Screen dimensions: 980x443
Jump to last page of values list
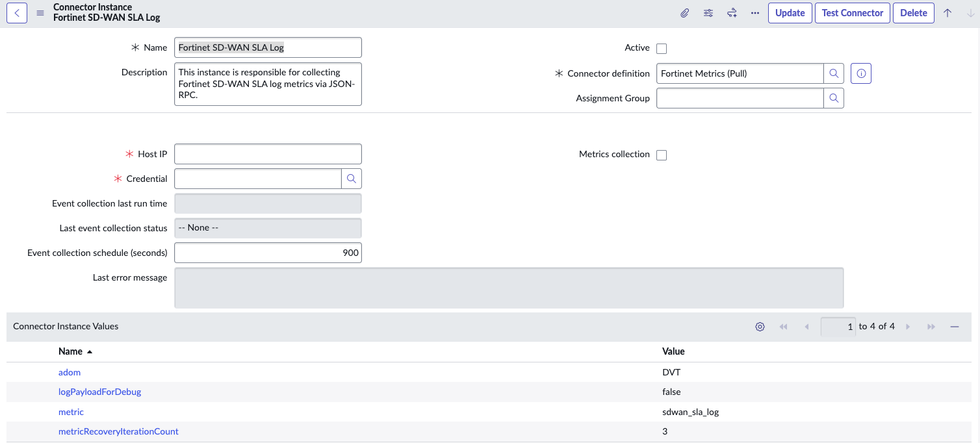(x=931, y=327)
